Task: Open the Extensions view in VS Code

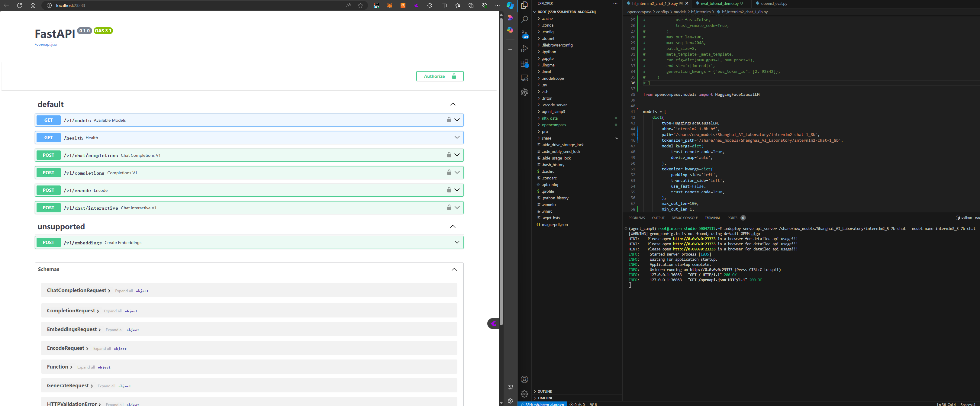Action: 524,63
